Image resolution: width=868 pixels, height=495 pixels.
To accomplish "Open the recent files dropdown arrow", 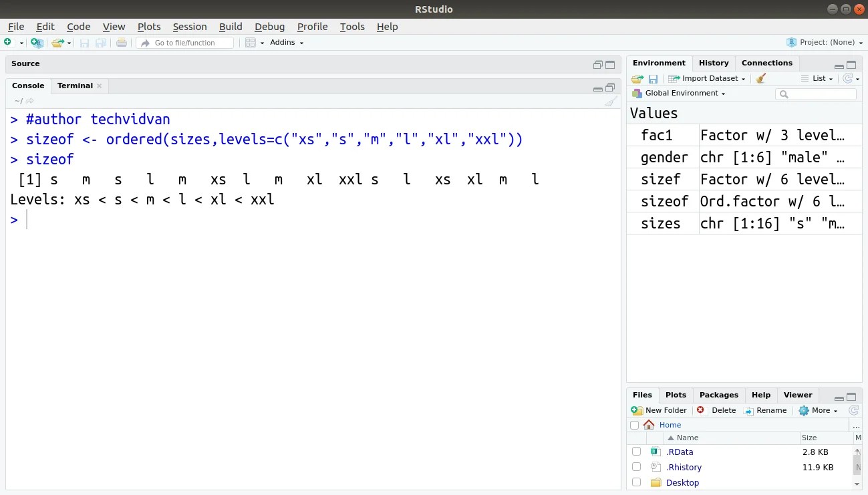I will [69, 43].
